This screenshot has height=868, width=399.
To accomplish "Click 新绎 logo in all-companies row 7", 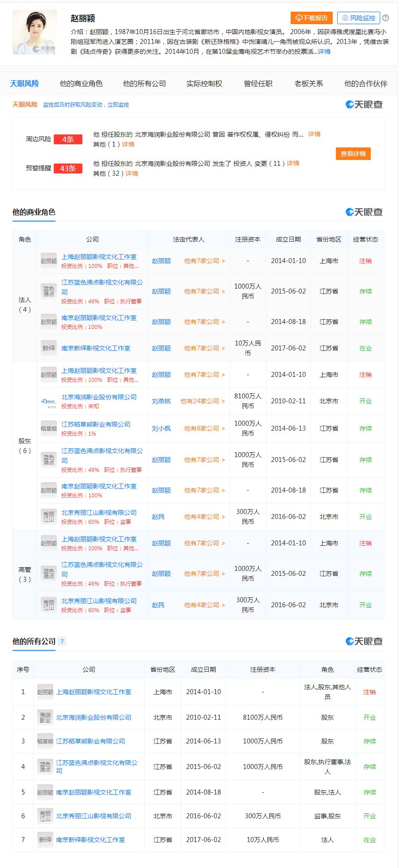I will tap(45, 840).
